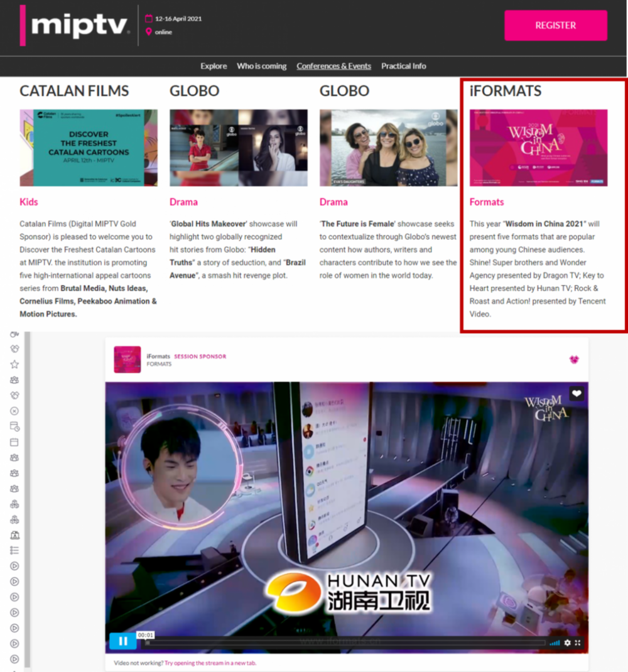Click the calendar icon beside the event dates

[149, 18]
